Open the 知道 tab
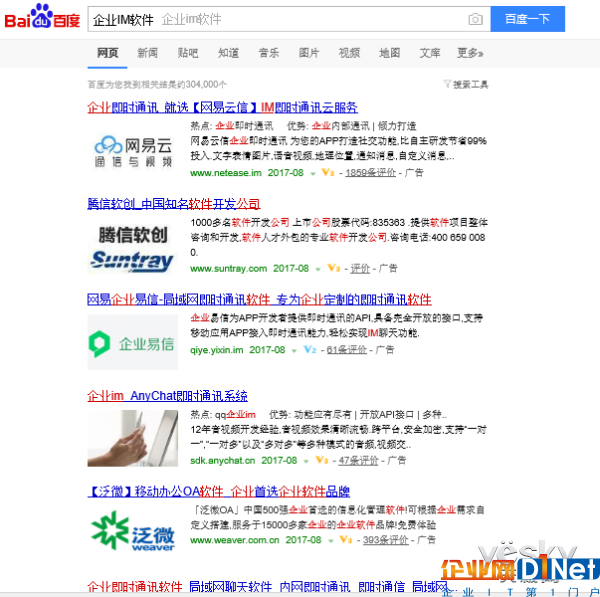 (x=228, y=53)
